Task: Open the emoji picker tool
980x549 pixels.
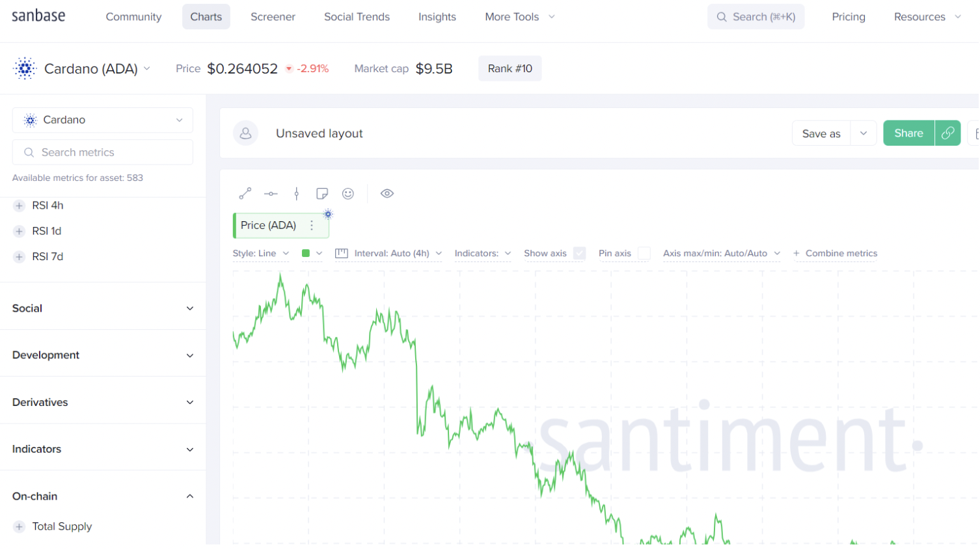Action: pyautogui.click(x=348, y=194)
